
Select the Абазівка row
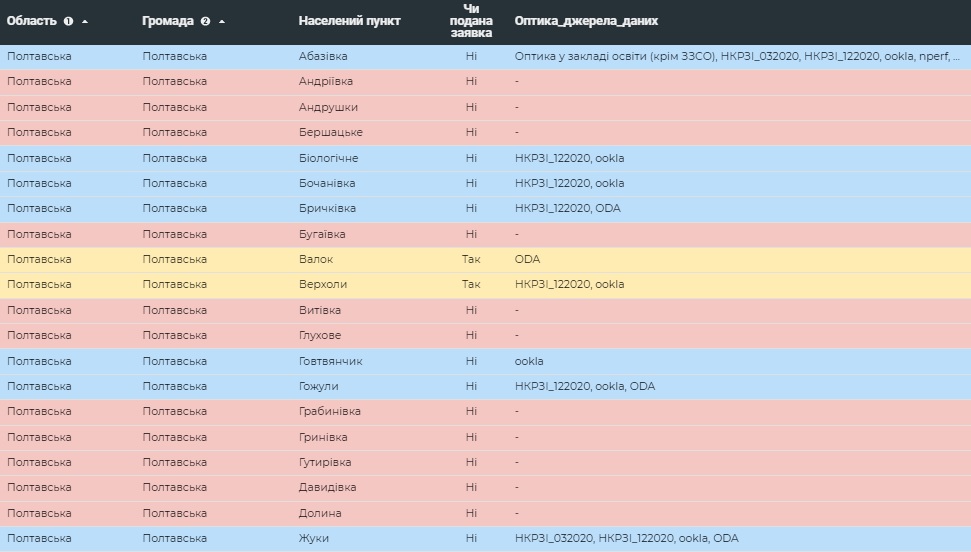486,56
